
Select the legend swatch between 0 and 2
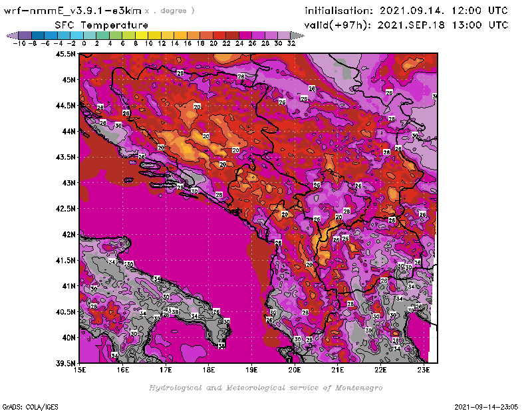click(x=90, y=35)
